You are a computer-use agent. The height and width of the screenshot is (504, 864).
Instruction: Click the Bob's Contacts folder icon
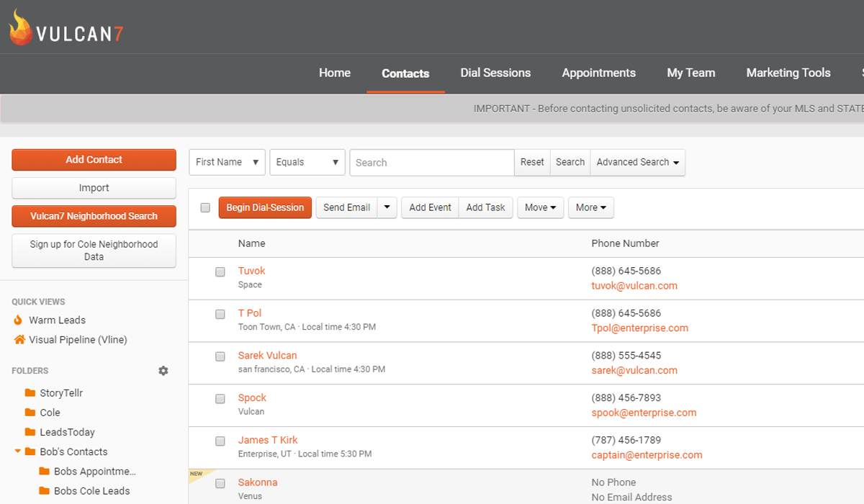30,451
